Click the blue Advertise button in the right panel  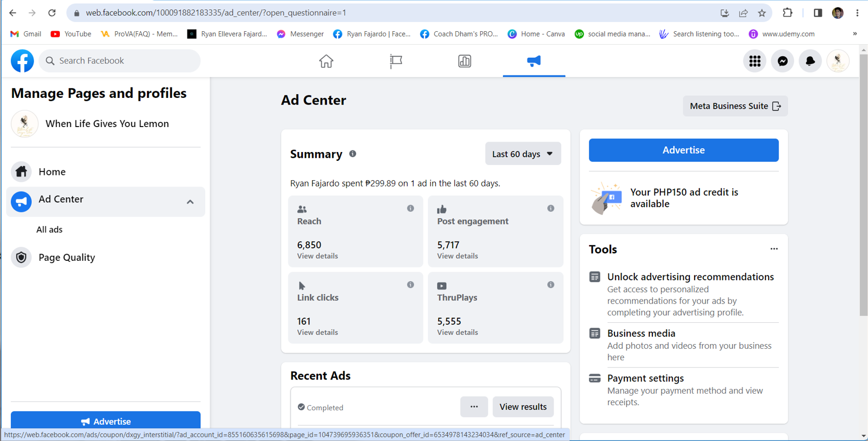(x=684, y=150)
